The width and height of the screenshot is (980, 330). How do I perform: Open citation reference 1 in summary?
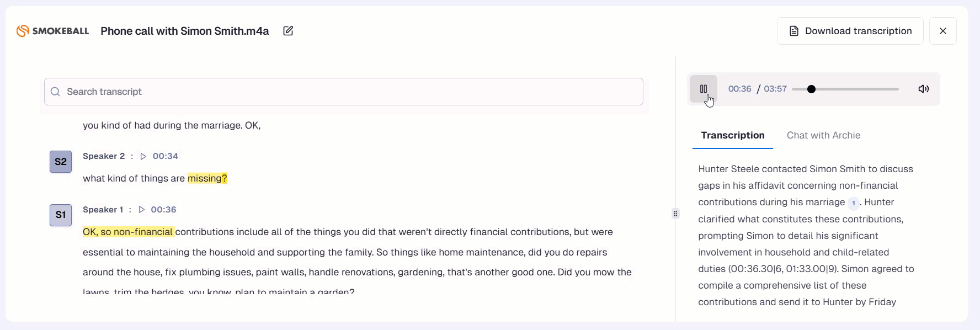click(x=853, y=203)
